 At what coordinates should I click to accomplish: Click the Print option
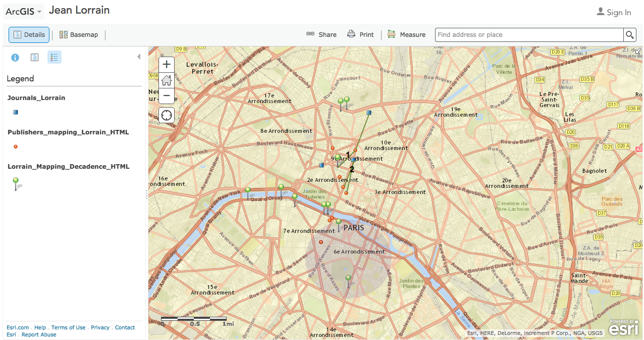(x=360, y=35)
